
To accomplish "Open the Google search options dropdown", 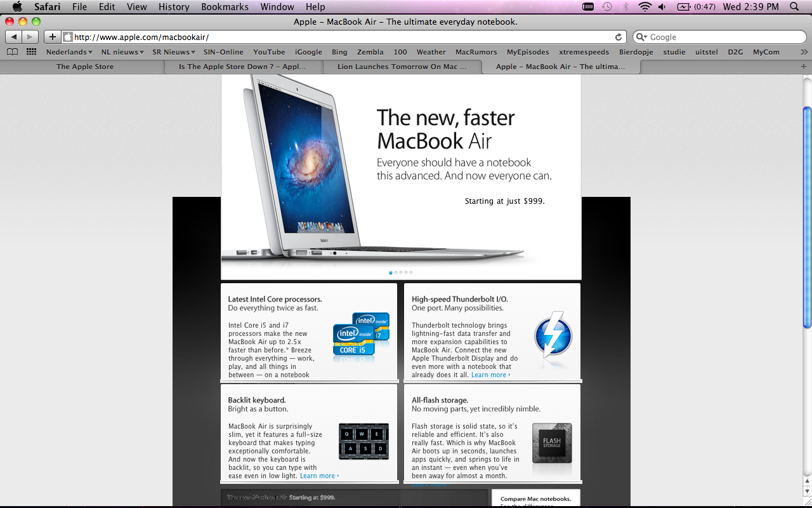I will [x=641, y=37].
